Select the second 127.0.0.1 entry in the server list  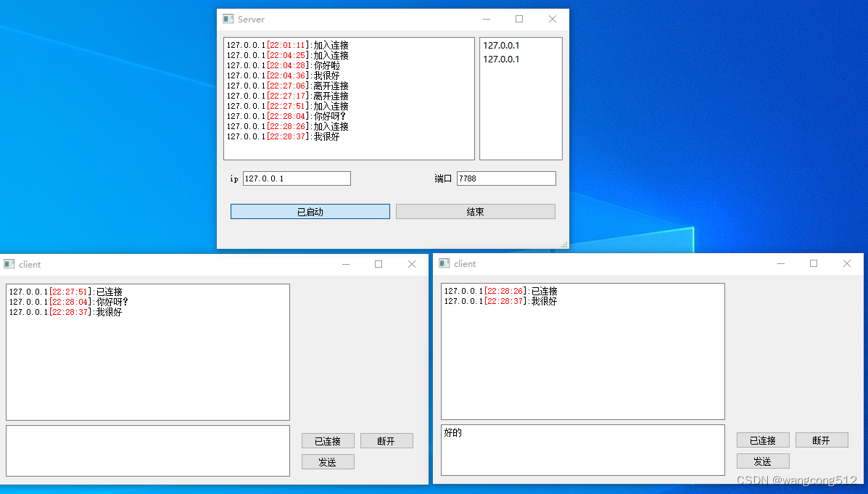coord(500,59)
